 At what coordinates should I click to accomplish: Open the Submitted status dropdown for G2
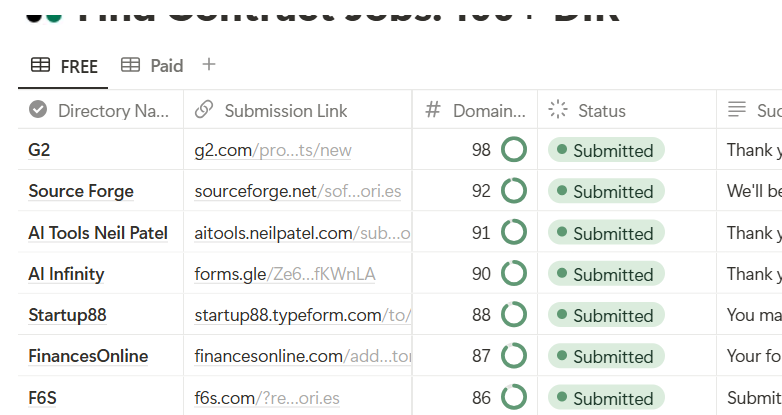pyautogui.click(x=605, y=151)
